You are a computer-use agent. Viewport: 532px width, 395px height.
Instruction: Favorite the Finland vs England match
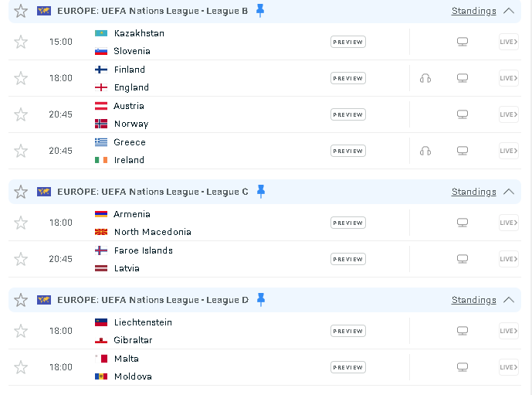[x=21, y=78]
